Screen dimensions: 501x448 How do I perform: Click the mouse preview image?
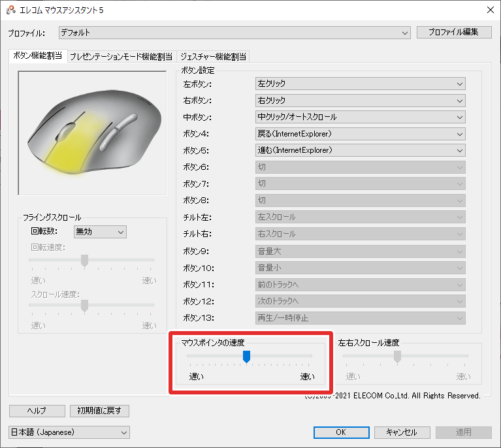92,133
